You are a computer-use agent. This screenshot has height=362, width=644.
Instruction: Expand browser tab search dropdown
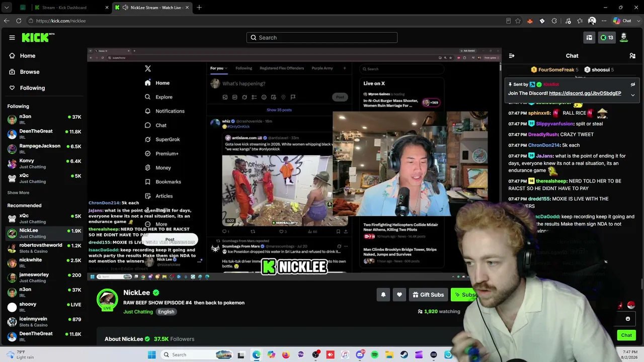[x=7, y=8]
